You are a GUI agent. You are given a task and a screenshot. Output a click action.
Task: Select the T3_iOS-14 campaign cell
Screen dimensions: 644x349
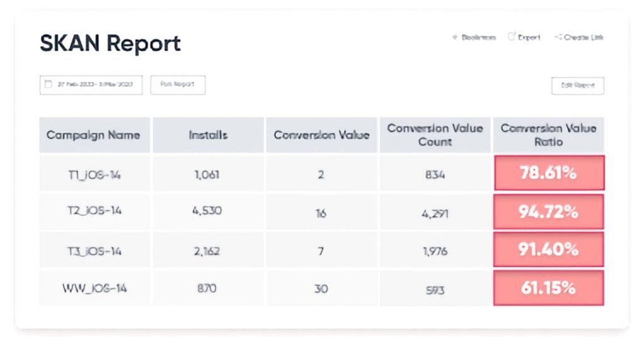click(x=94, y=250)
